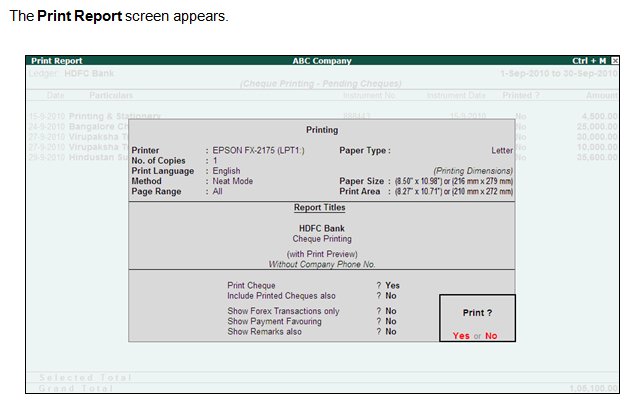
Task: Click the background date range 1-Sep-2010 to 30-Sep-2010
Action: click(x=559, y=74)
